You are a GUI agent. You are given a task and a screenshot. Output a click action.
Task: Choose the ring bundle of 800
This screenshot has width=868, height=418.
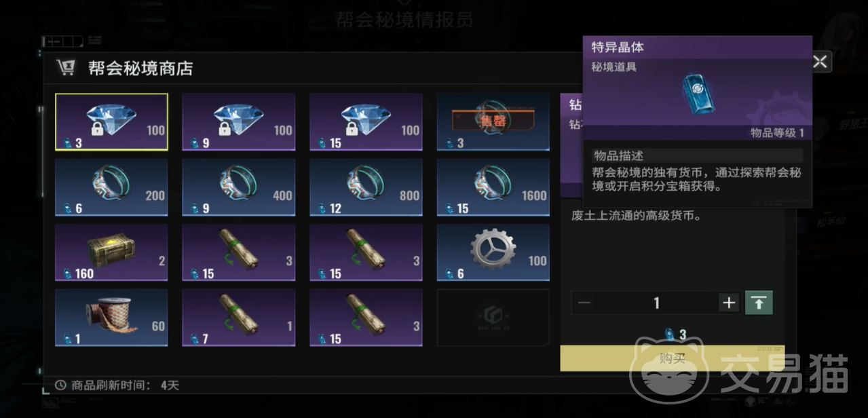coord(366,187)
